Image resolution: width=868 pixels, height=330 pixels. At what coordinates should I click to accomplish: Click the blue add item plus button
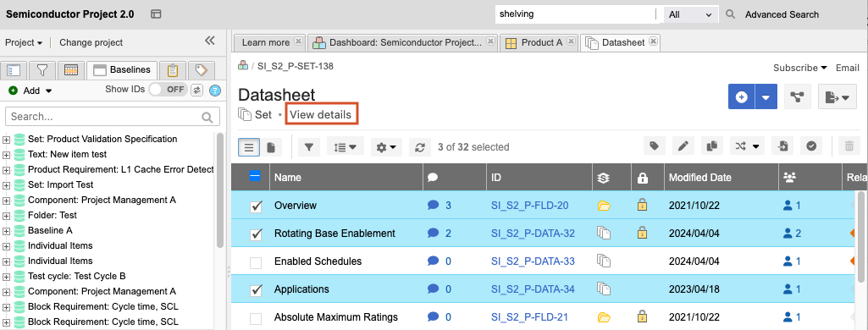[x=741, y=96]
